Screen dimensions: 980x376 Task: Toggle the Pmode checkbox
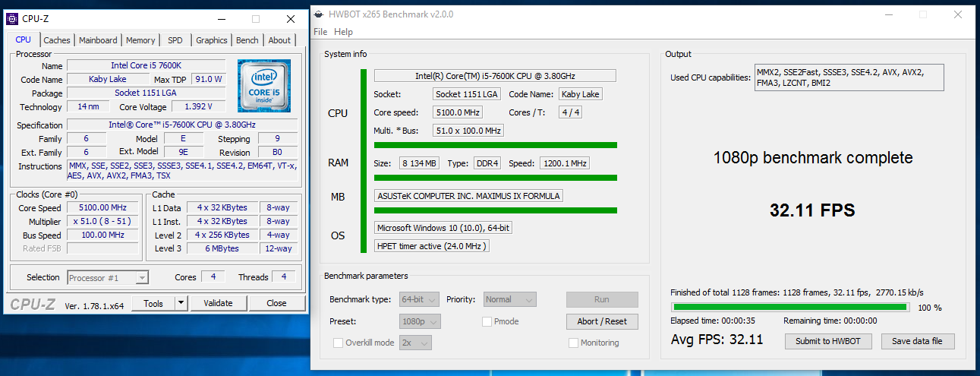pyautogui.click(x=487, y=321)
